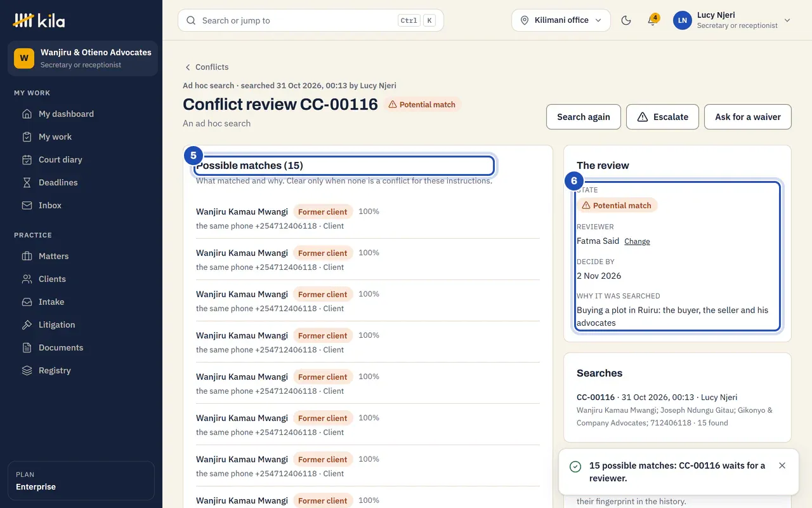Toggle dark mode moon icon
This screenshot has height=508, width=812.
click(x=626, y=20)
